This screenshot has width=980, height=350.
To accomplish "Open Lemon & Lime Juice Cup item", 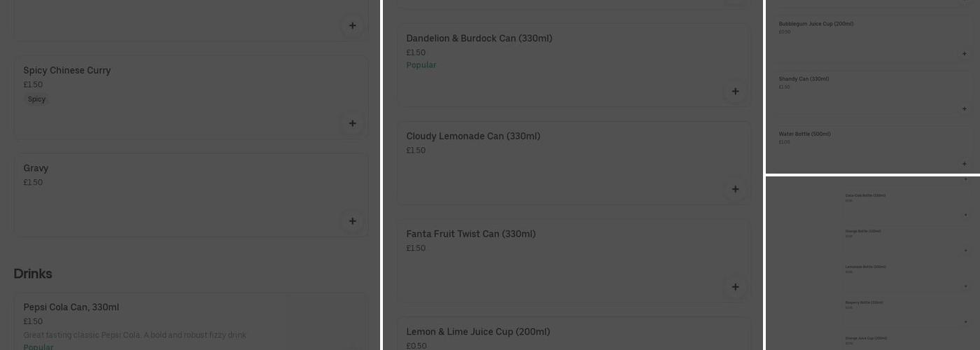I will tap(478, 332).
